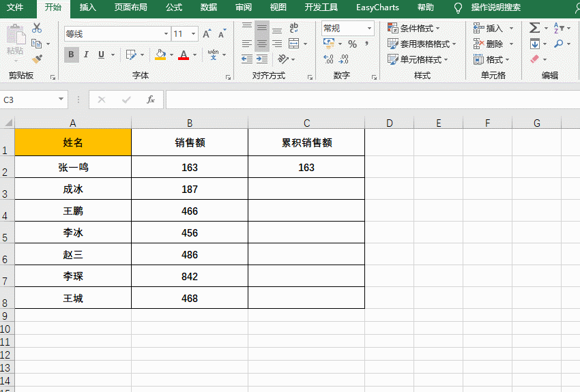The height and width of the screenshot is (392, 580).
Task: Click the Paste clipboard icon
Action: coord(15,35)
